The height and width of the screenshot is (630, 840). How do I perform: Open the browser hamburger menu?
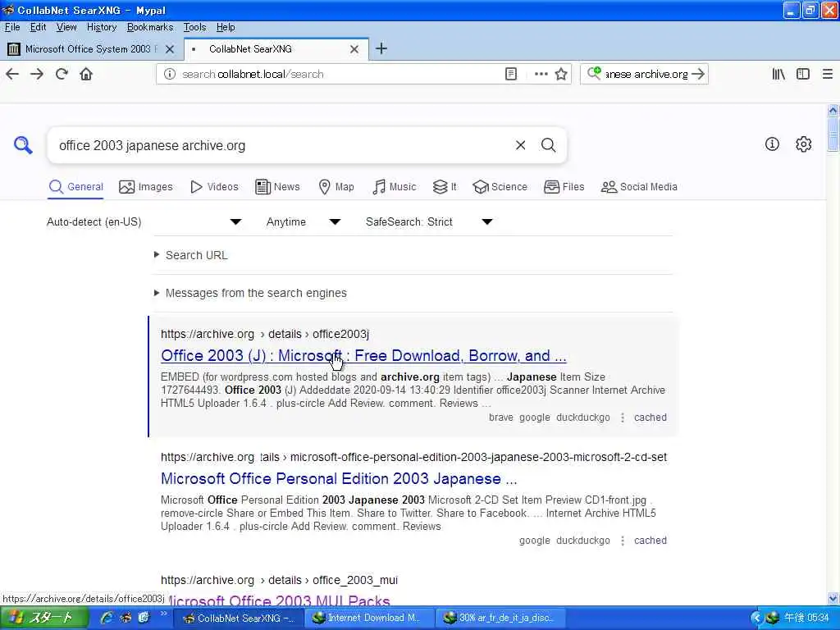[827, 74]
